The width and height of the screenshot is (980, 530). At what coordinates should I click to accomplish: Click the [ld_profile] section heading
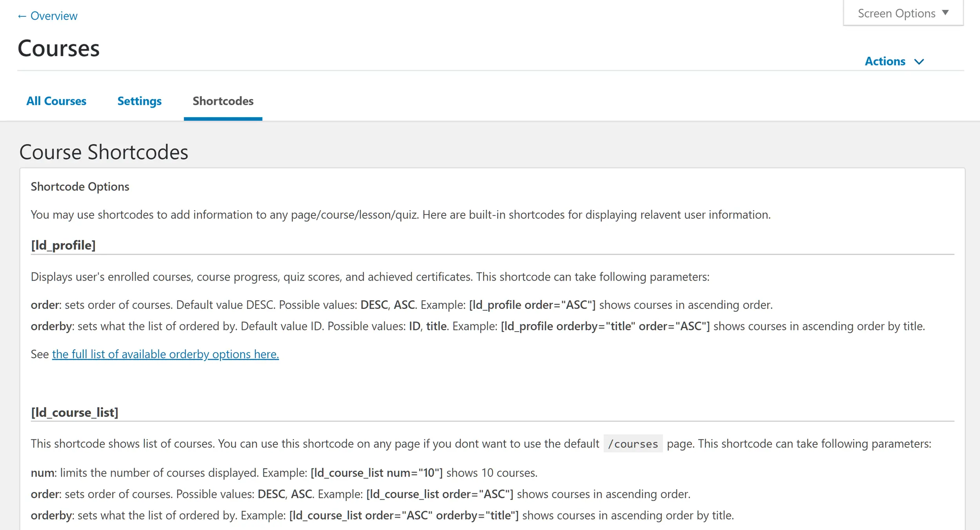[x=63, y=245]
